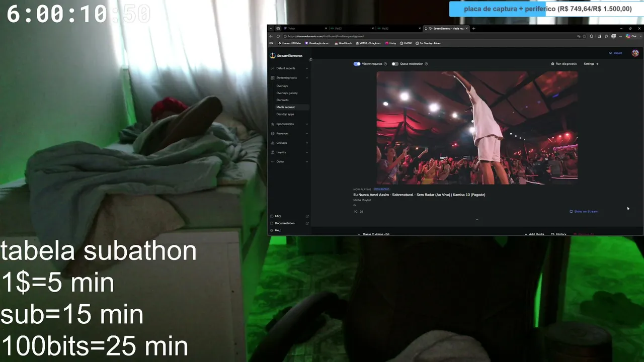Image resolution: width=644 pixels, height=362 pixels.
Task: Open the user profile avatar
Action: (x=635, y=53)
